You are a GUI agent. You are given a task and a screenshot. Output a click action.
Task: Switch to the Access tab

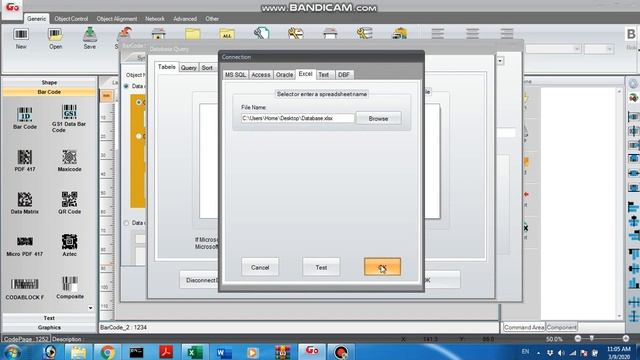pos(261,75)
